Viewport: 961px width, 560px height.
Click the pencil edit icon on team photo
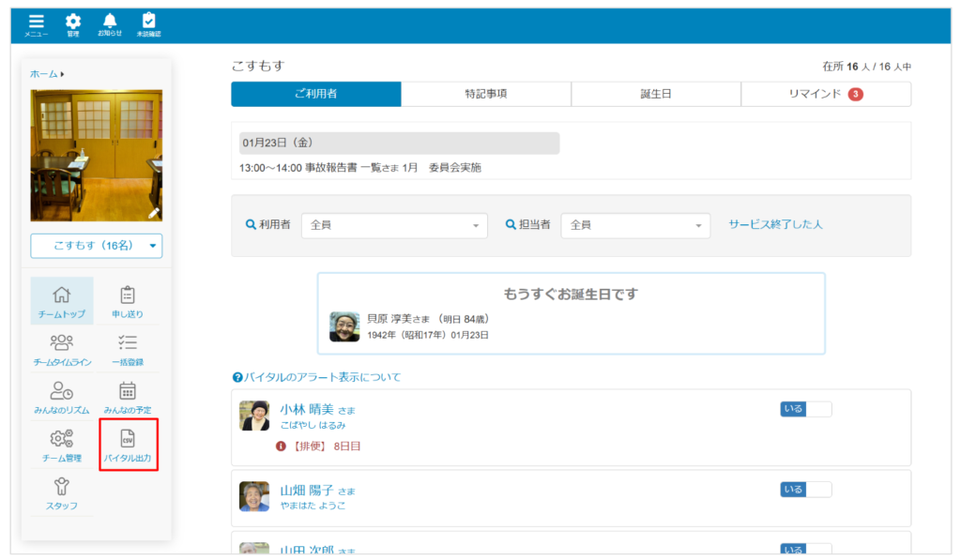[154, 213]
